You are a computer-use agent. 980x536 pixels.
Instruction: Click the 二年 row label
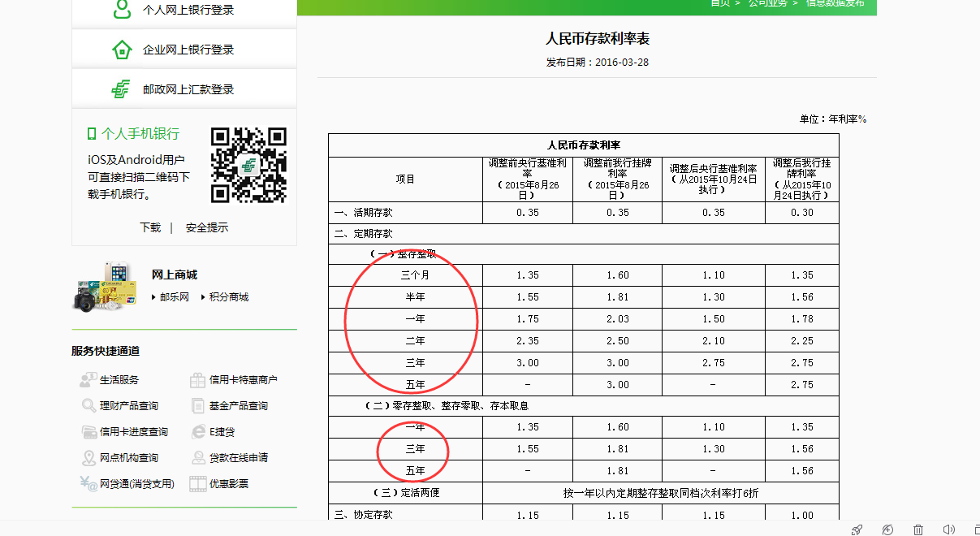click(415, 341)
